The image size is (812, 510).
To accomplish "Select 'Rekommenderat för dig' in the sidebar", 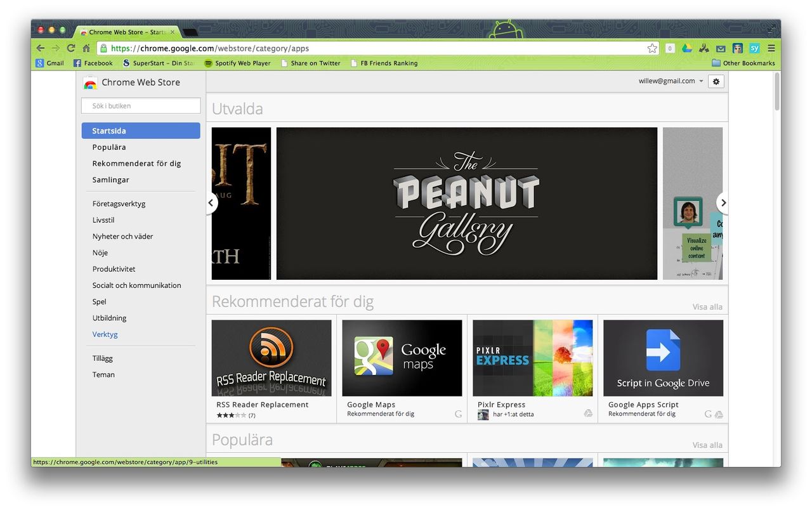I will pos(136,164).
